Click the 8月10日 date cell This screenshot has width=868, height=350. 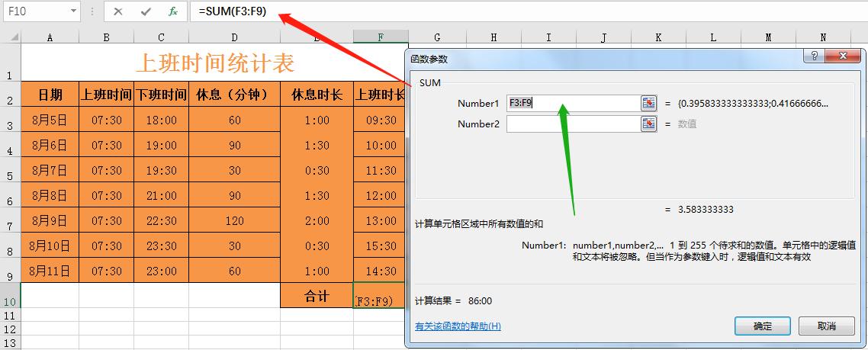click(x=50, y=246)
